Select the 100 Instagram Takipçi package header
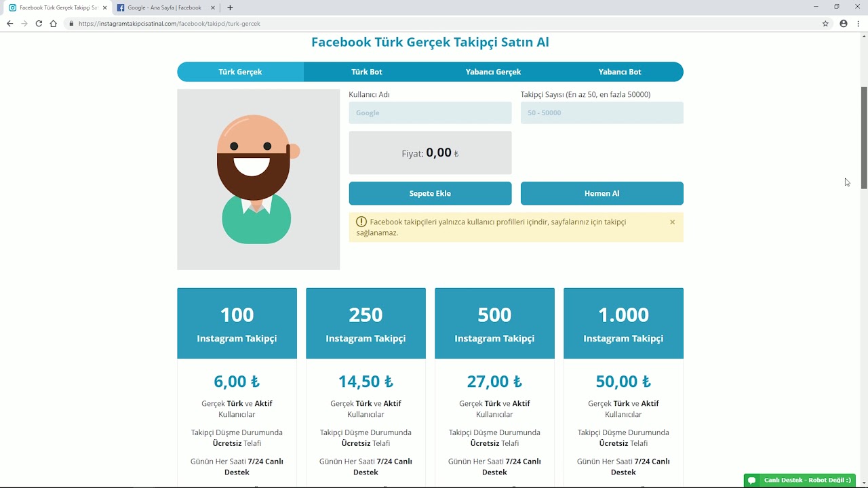This screenshot has width=868, height=488. coord(237,323)
